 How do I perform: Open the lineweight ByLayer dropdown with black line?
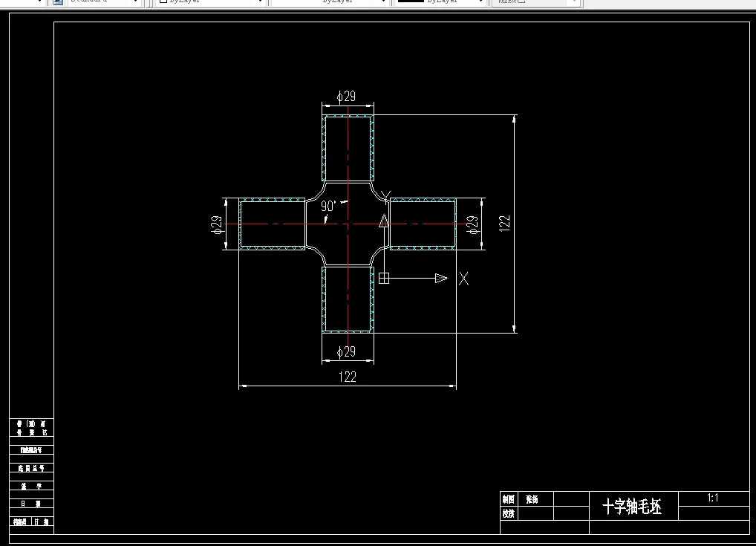(440, 1)
